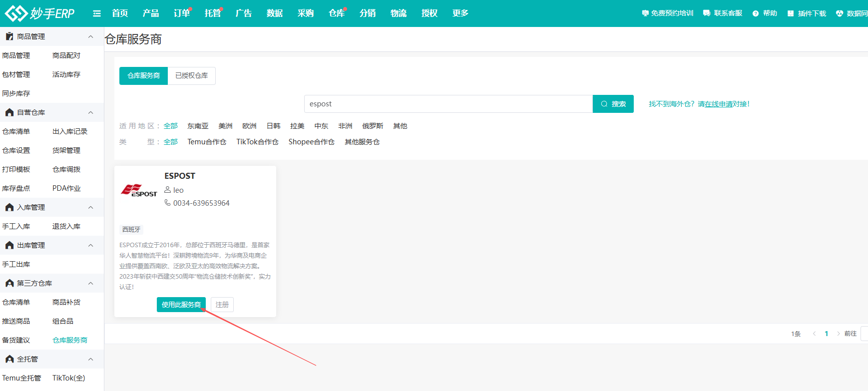This screenshot has height=391, width=868.
Task: Open the 首页 top menu
Action: pos(120,13)
